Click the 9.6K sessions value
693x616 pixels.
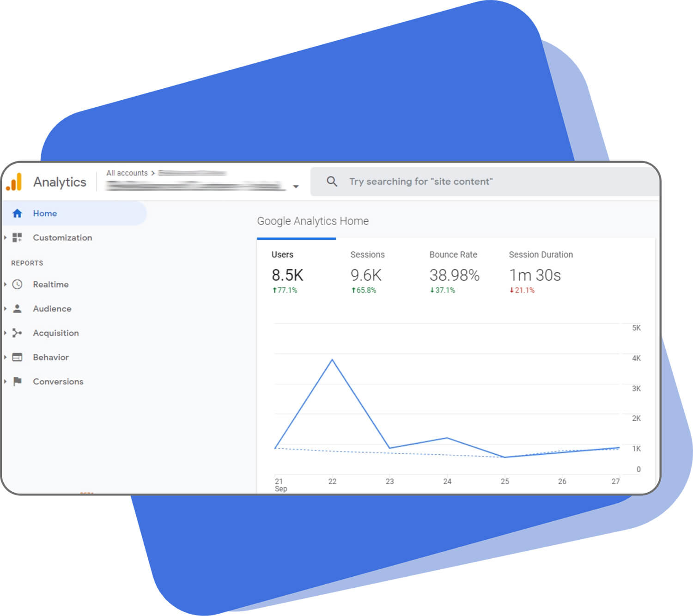point(366,275)
